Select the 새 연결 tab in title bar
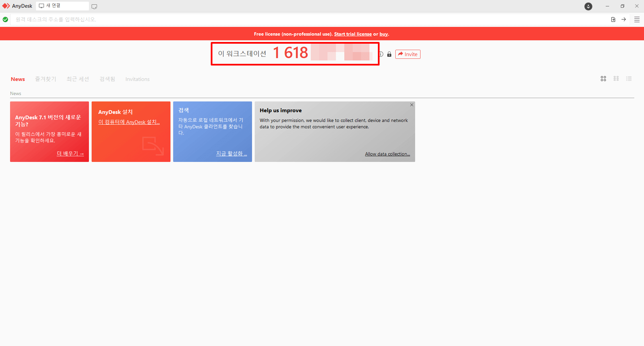The height and width of the screenshot is (346, 644). (x=62, y=6)
